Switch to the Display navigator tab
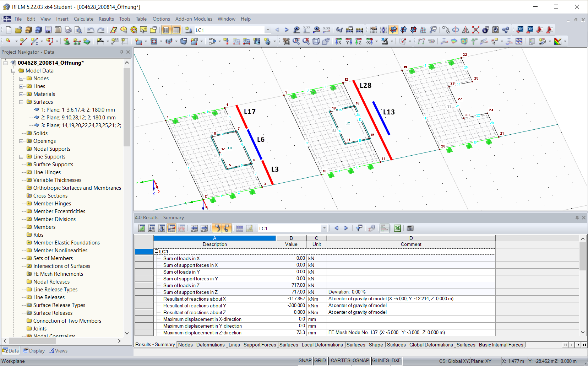The image size is (588, 366). [34, 351]
